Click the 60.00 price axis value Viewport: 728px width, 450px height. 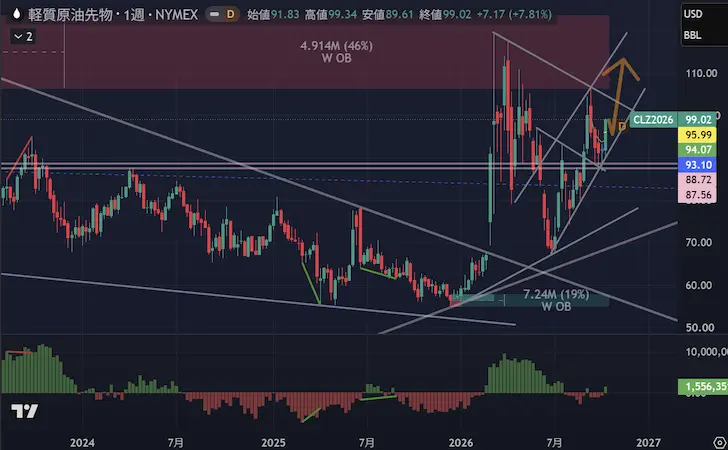(x=698, y=285)
